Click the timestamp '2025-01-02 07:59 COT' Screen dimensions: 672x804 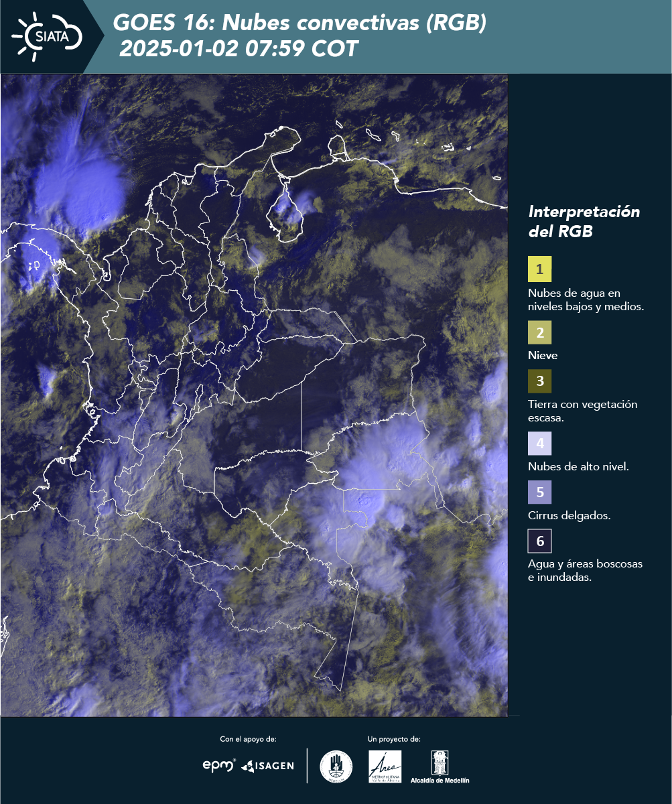[x=239, y=49]
